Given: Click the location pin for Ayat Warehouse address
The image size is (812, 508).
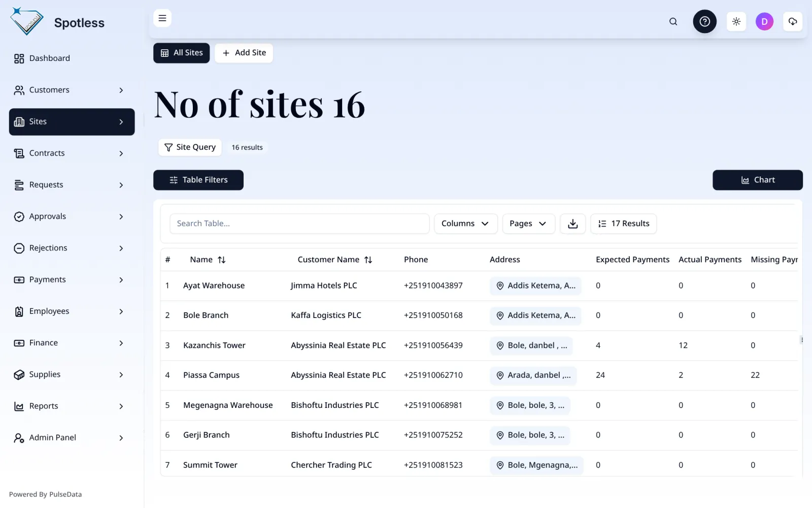Looking at the screenshot, I should (500, 286).
